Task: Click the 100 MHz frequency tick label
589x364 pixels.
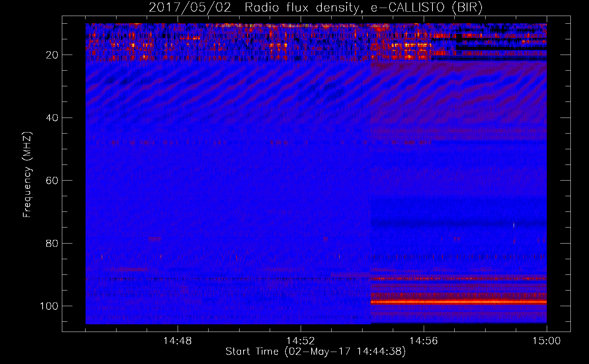Action: click(x=49, y=306)
